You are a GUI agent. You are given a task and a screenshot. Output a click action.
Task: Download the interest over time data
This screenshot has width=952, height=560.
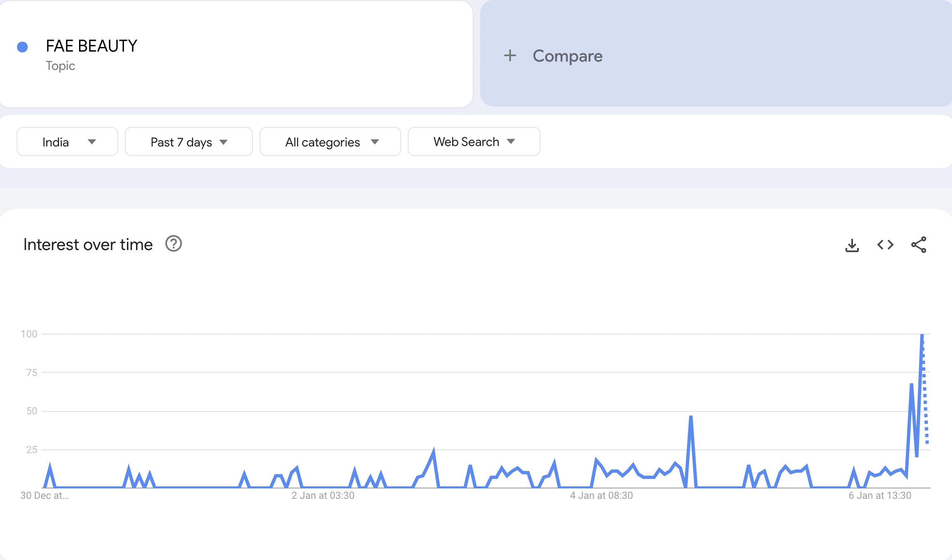[852, 245]
